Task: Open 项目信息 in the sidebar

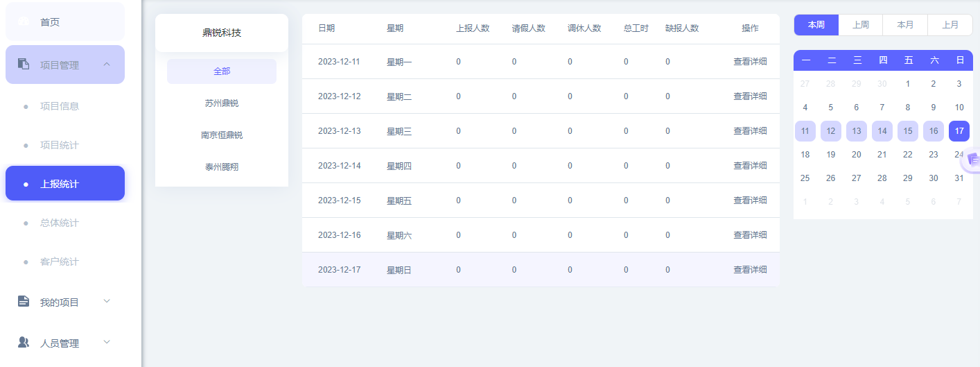Action: click(60, 106)
